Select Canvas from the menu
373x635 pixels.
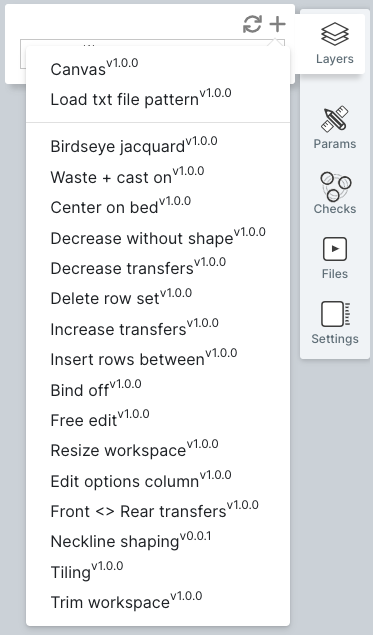click(x=158, y=68)
